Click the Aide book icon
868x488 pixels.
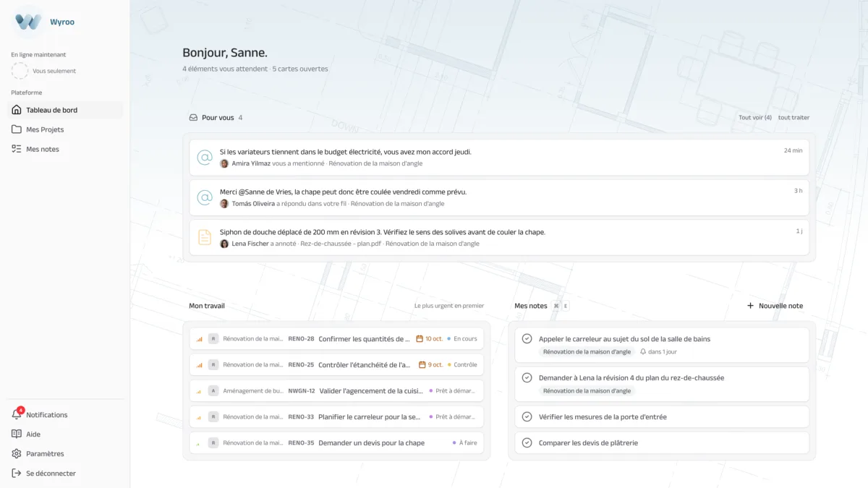(17, 435)
